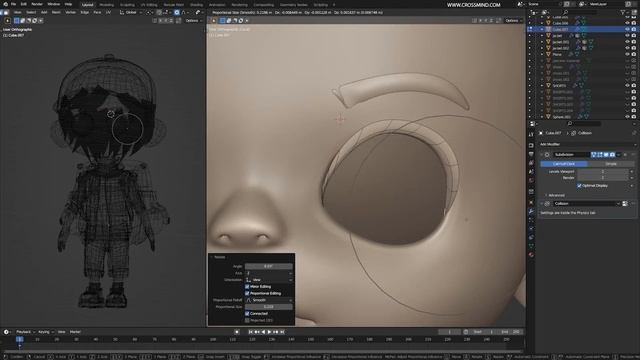Open the Keying popover in timeline
Screen dimensions: 640x360
[x=45, y=332]
